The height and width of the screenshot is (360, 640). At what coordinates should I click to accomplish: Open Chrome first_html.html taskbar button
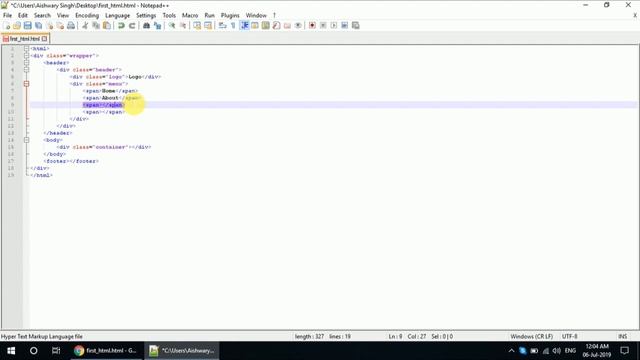105,351
